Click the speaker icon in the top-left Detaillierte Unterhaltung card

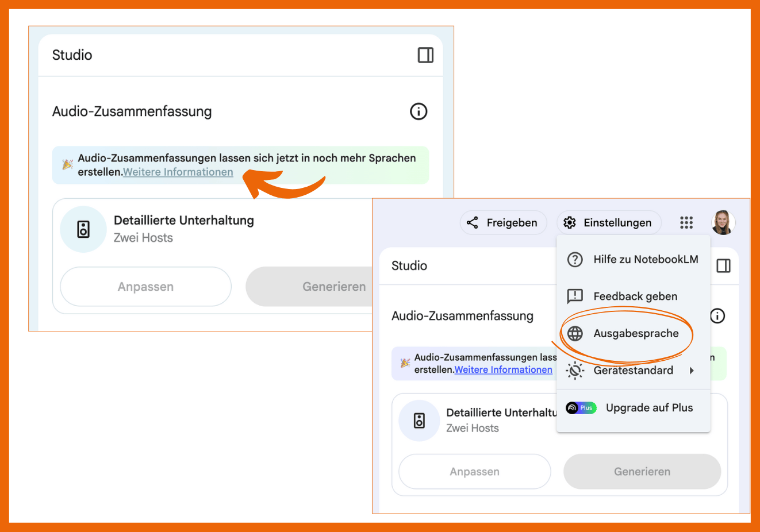(83, 229)
